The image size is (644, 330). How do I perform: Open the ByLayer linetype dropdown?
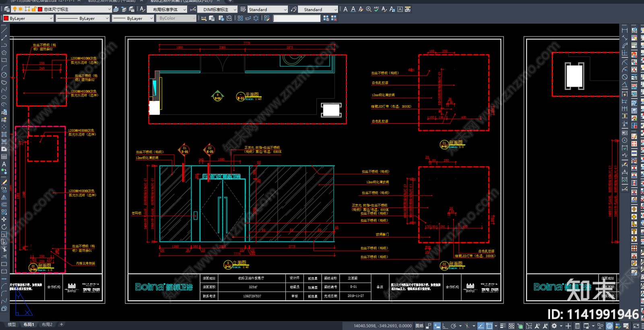coord(83,18)
